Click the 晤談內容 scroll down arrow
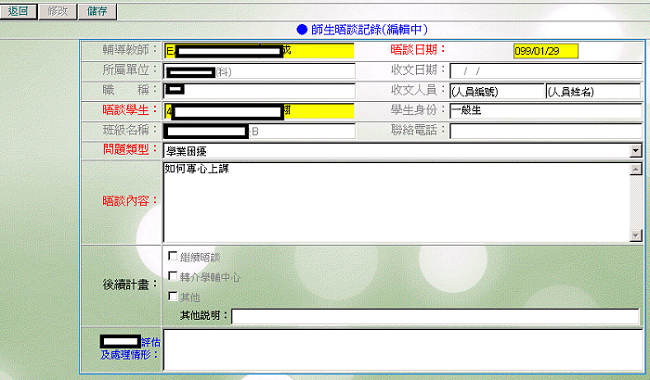Viewport: 650px width, 380px height. [x=635, y=235]
